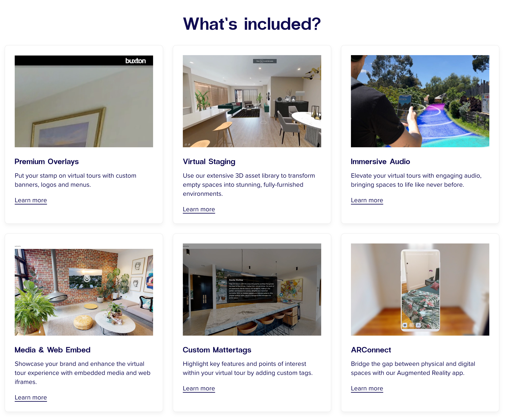
Task: Click the Virtual Staging card heading
Action: [209, 162]
